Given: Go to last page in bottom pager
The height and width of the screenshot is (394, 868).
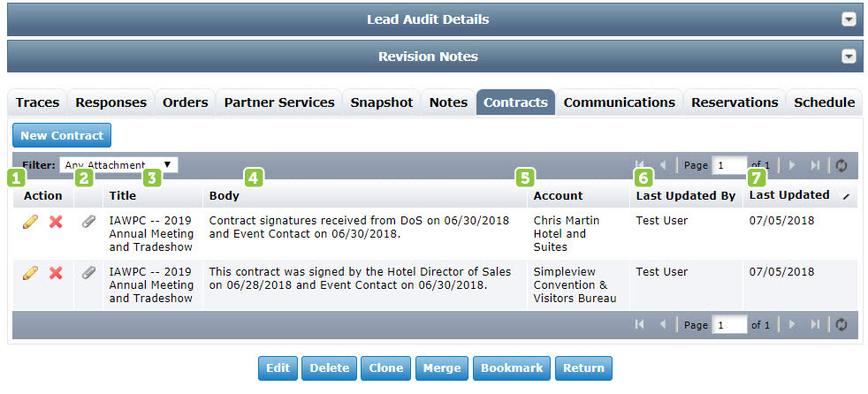Looking at the screenshot, I should [x=815, y=325].
